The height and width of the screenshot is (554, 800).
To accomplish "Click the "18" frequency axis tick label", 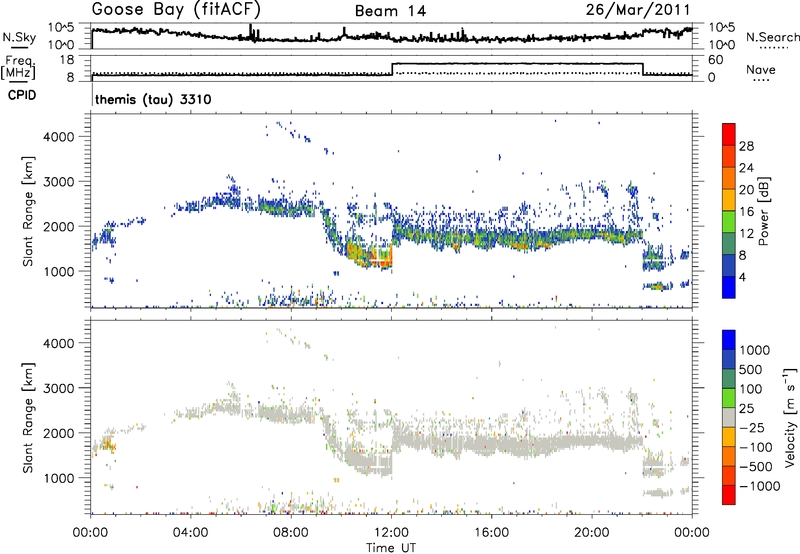I will [66, 60].
